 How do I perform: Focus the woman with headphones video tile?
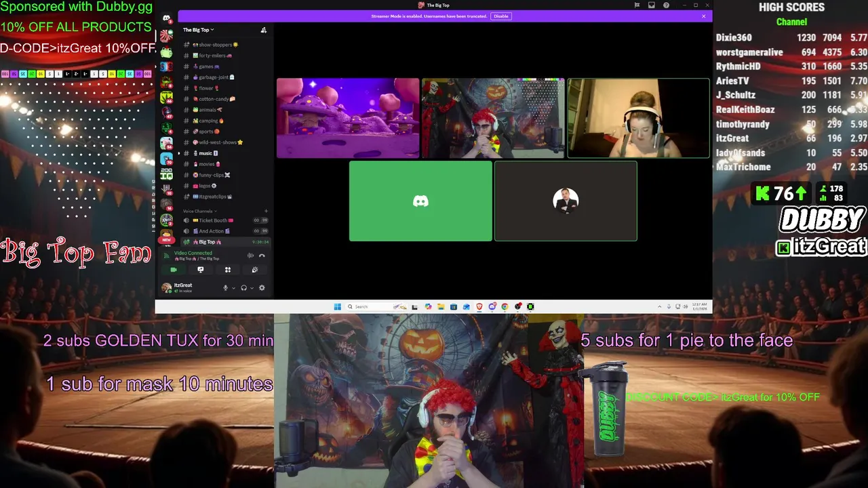[x=638, y=118]
